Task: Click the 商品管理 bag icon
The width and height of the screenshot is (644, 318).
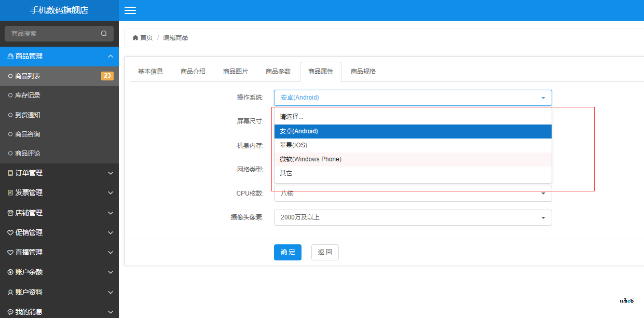Action: click(10, 57)
